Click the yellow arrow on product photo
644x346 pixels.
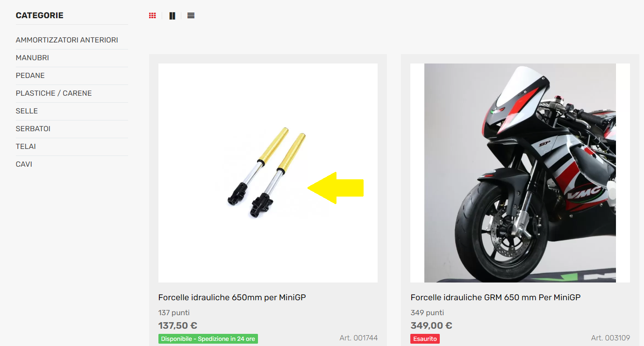click(336, 188)
